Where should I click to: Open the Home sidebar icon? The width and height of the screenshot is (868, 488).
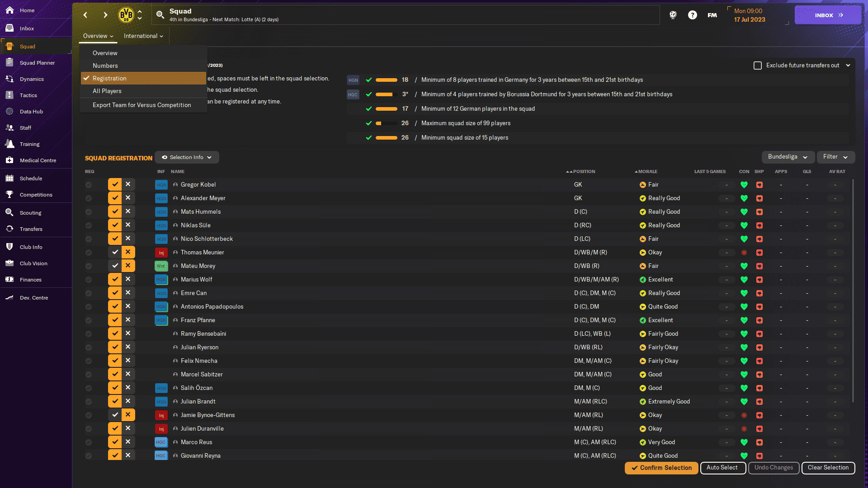point(9,10)
